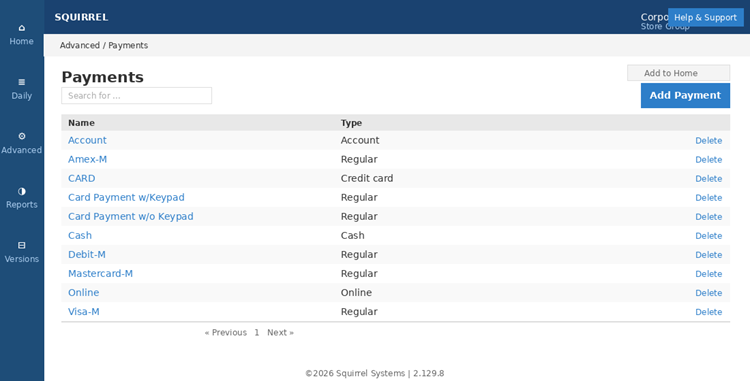Click the Credit card type cell

pos(367,178)
